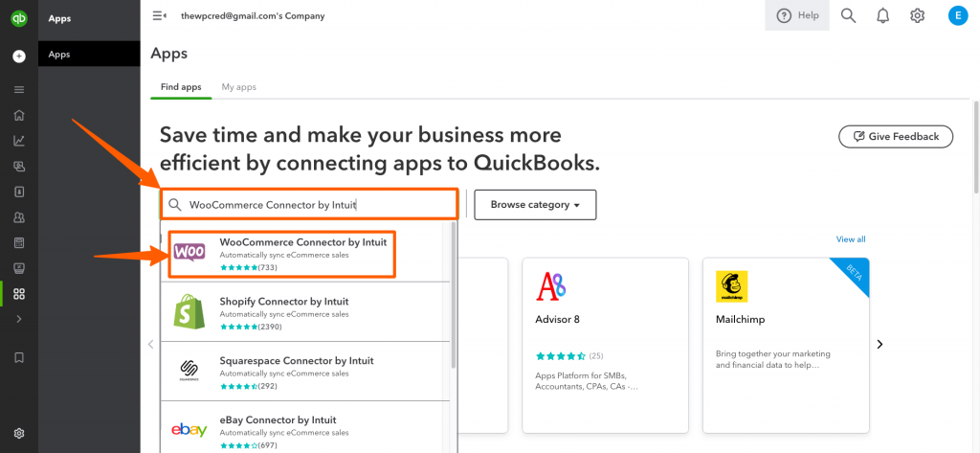Click the search results dropdown scrollbar

(x=454, y=294)
